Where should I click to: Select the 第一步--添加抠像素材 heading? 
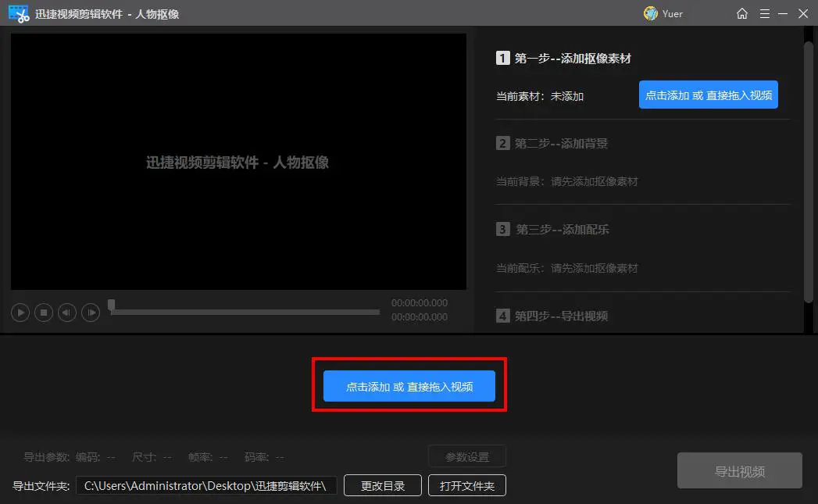click(x=572, y=59)
